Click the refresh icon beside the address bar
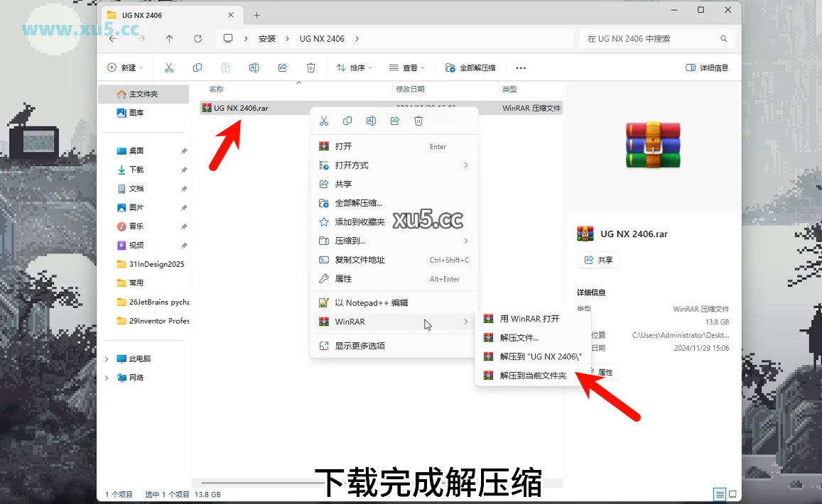 tap(198, 38)
